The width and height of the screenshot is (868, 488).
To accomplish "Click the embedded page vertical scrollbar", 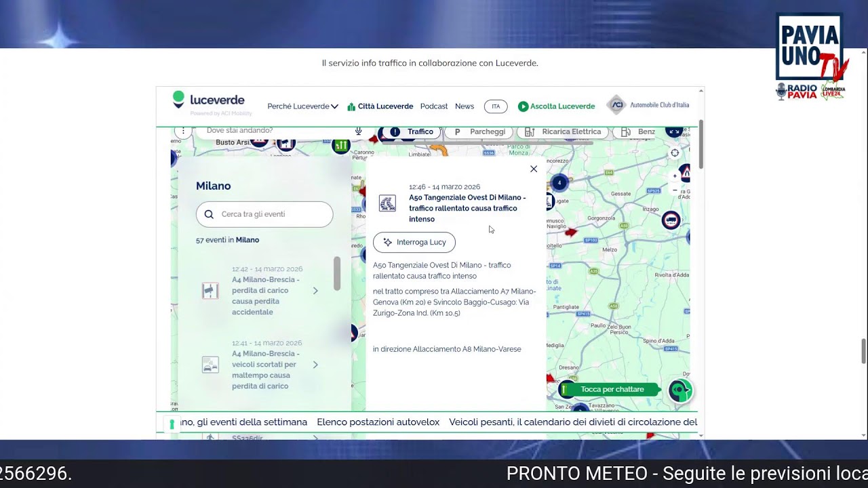I will (x=701, y=144).
